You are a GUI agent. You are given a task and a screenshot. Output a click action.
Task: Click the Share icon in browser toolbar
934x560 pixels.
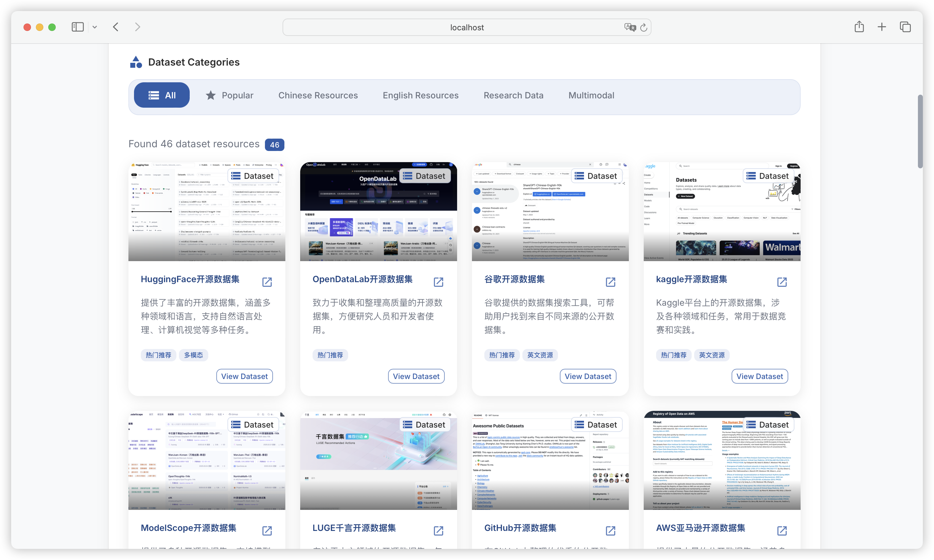(859, 27)
